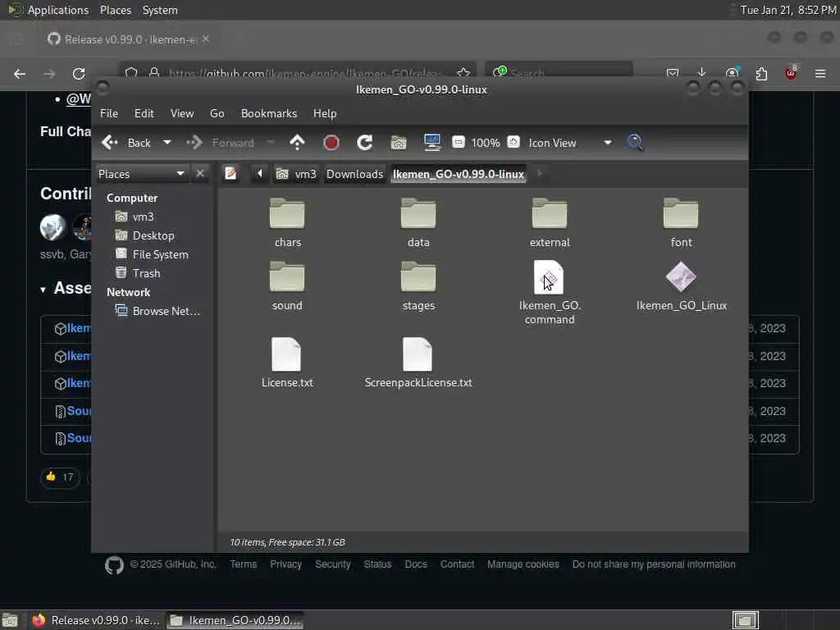Select the stages folder
This screenshot has height=630, width=840.
coord(418,286)
